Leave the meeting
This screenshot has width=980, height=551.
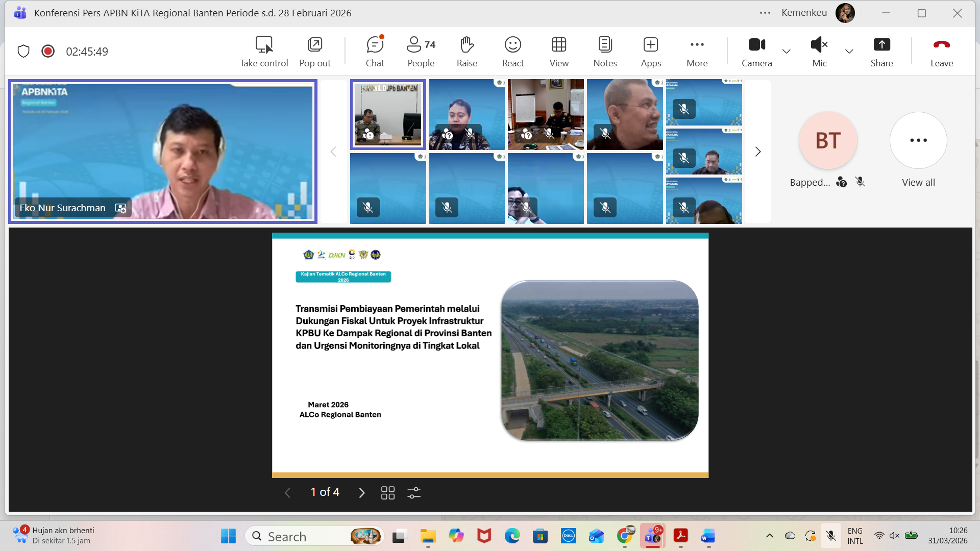click(941, 51)
